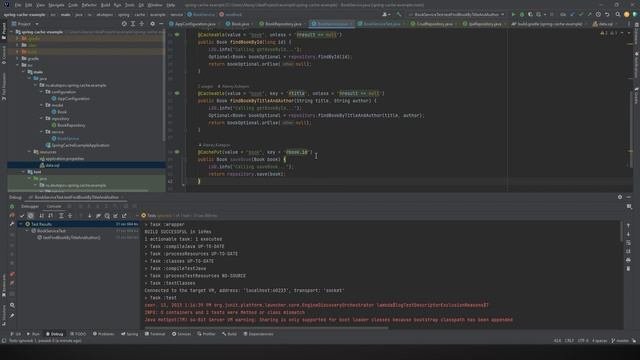Image resolution: width=640 pixels, height=360 pixels.
Task: Open Project panel settings gear
Action: [152, 24]
